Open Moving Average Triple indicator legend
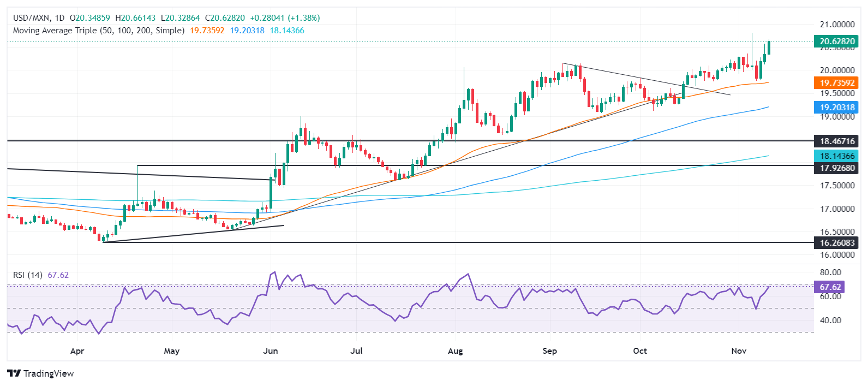Viewport: 868px width, 386px height. coord(99,31)
